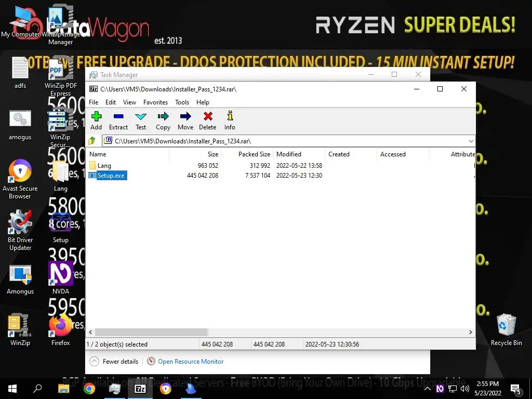
Task: Select the Recycle Bin desktop icon
Action: click(506, 330)
